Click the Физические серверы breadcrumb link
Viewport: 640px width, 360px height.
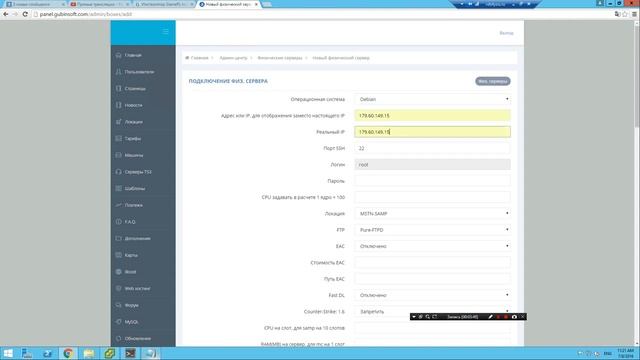click(x=280, y=58)
